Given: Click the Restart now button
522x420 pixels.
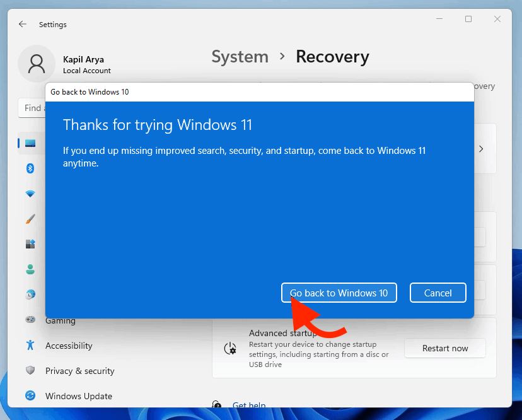Looking at the screenshot, I should click(x=444, y=347).
